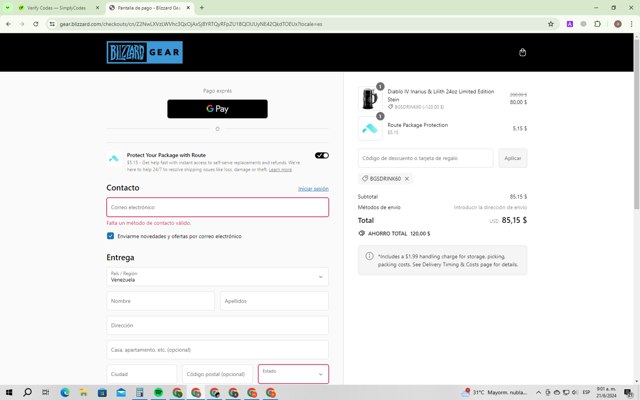The height and width of the screenshot is (400, 640).
Task: Toggle Route package protection switch
Action: point(322,155)
